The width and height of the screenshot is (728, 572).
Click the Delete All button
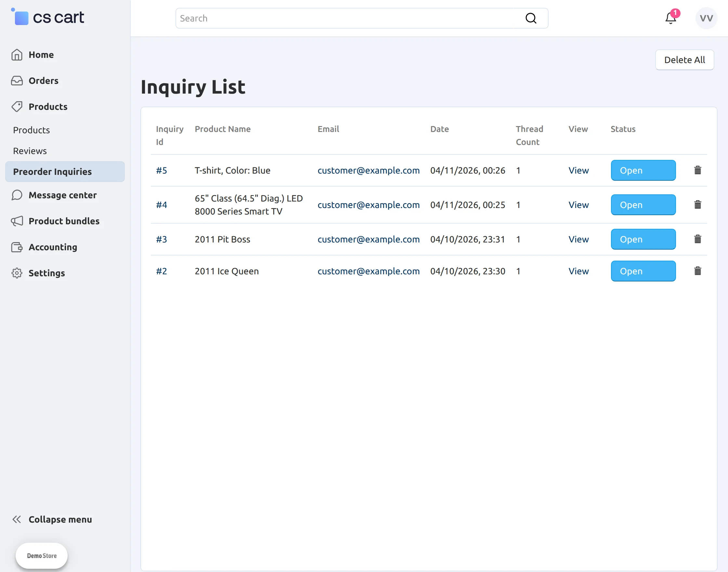click(684, 59)
